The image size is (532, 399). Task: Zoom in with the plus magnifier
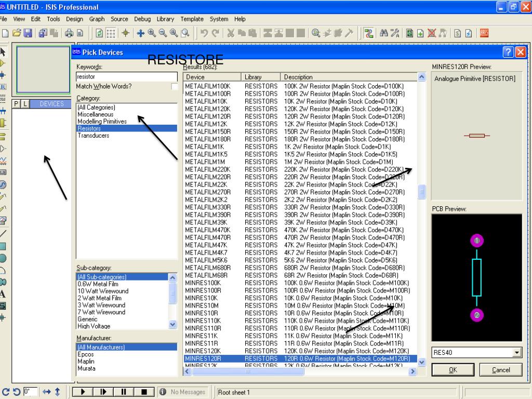(152, 33)
